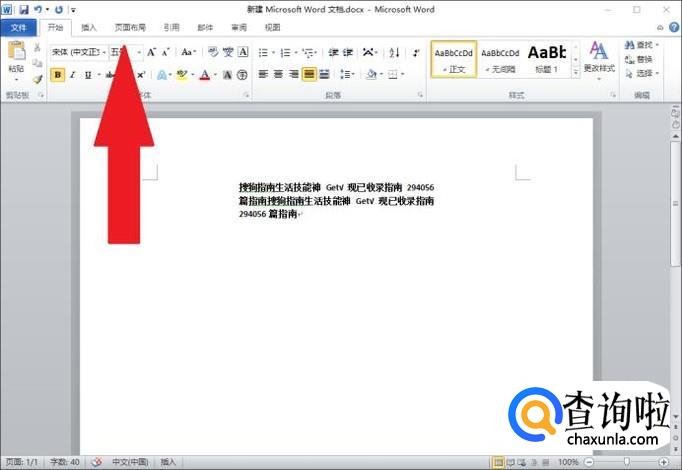Toggle Bold formatting button
The height and width of the screenshot is (470, 682).
57,75
